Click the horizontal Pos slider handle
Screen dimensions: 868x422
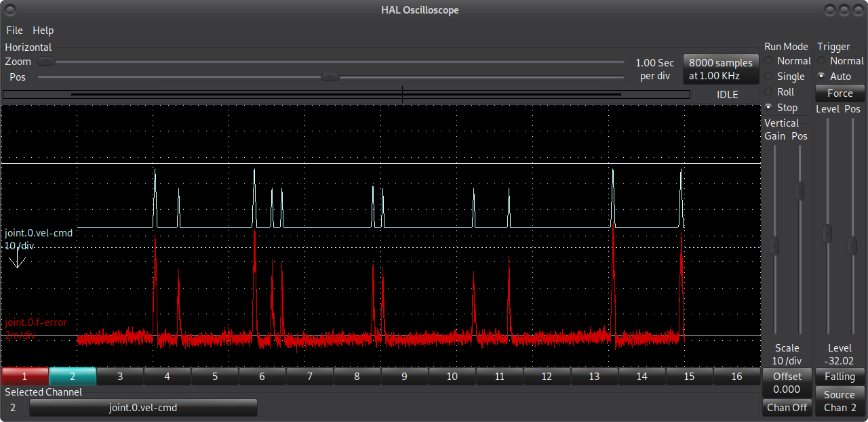click(330, 77)
